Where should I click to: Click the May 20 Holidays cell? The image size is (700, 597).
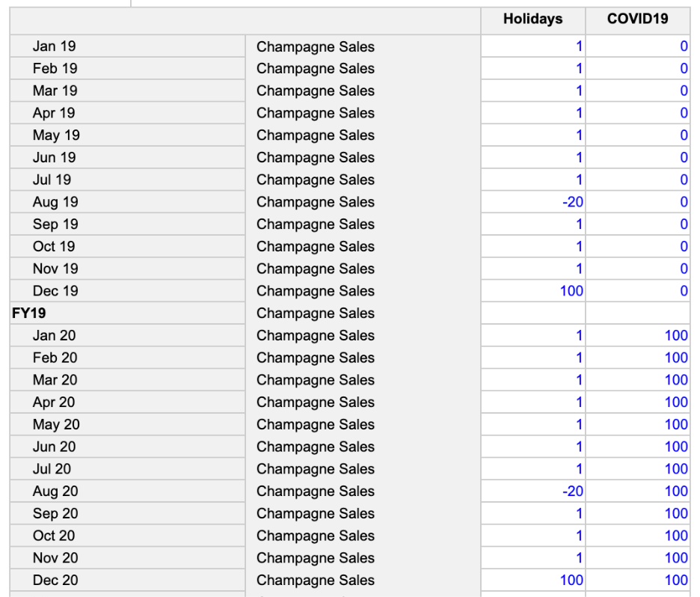533,424
